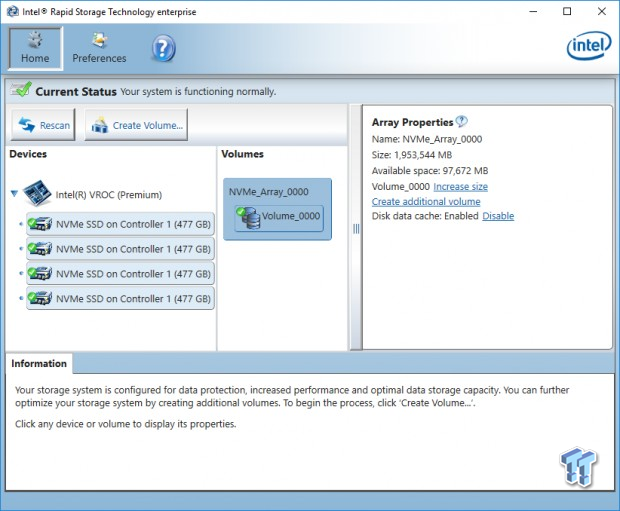Click the Rescan button

pos(43,125)
